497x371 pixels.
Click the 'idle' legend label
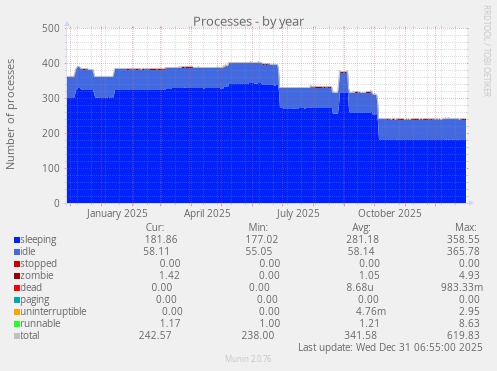pos(28,251)
